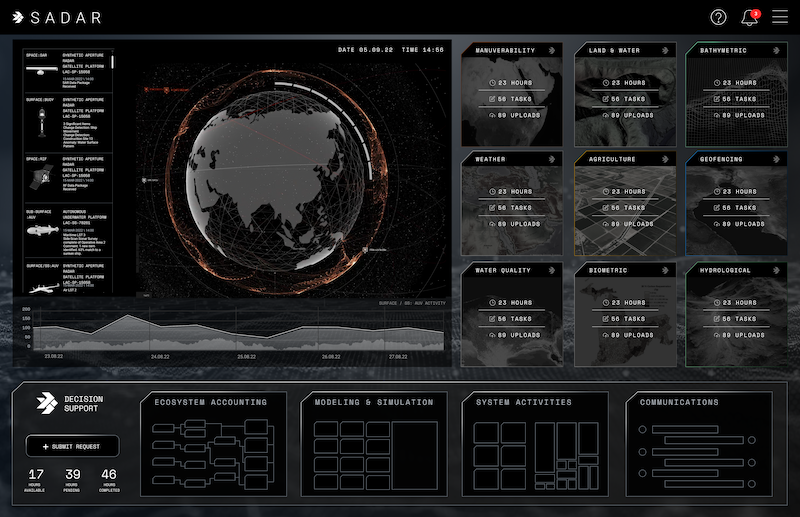800x517 pixels.
Task: Click the tasks icon on Land & Water card
Action: click(606, 99)
